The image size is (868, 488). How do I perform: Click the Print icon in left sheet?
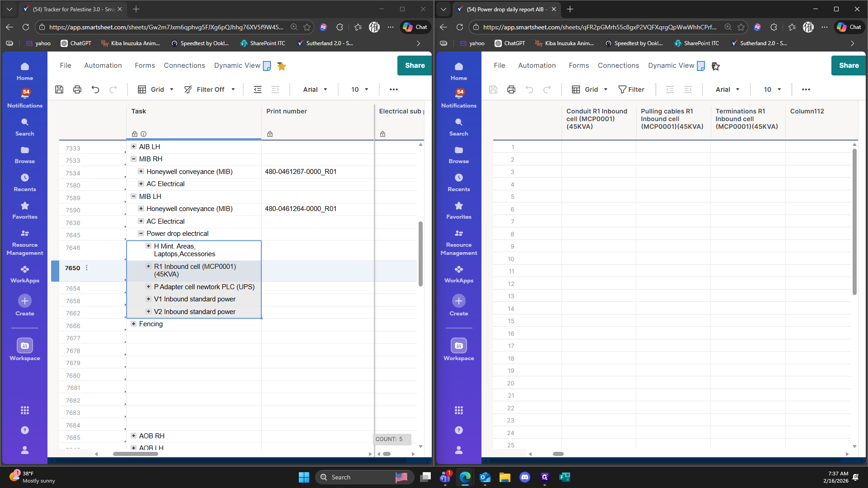click(x=77, y=89)
